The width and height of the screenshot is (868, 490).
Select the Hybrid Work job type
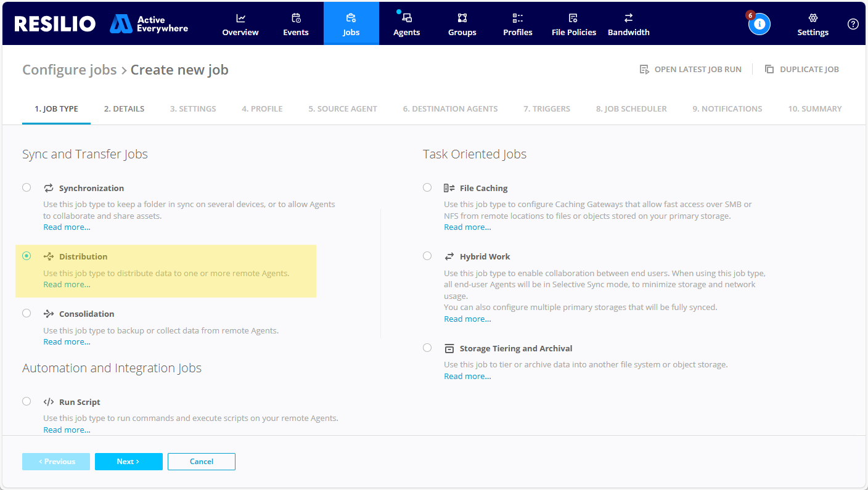[x=427, y=255]
